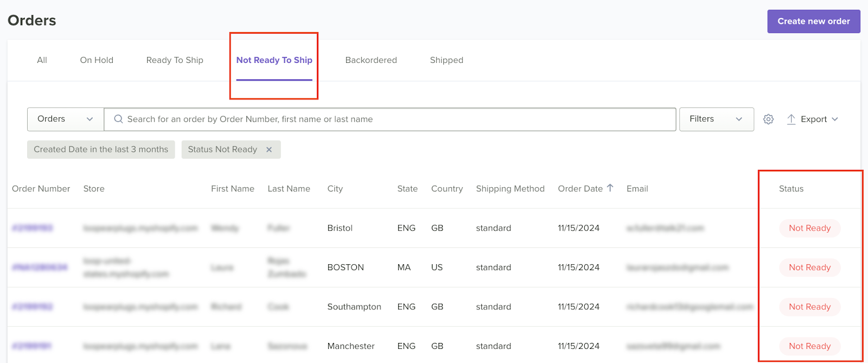868x363 pixels.
Task: Open the table settings gear icon
Action: pyautogui.click(x=768, y=119)
